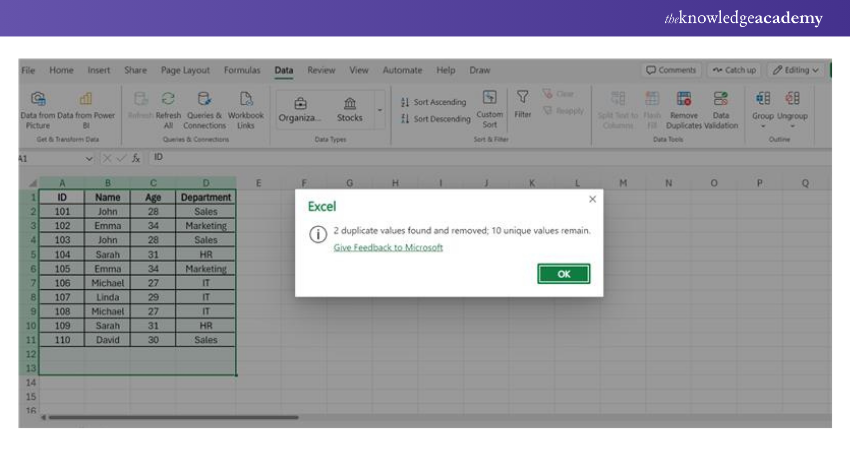
Task: Click the horizontal scrollbar at bottom
Action: [x=170, y=417]
